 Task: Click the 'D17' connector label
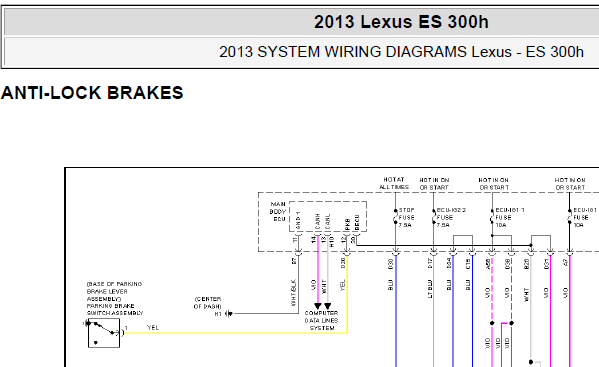click(430, 263)
